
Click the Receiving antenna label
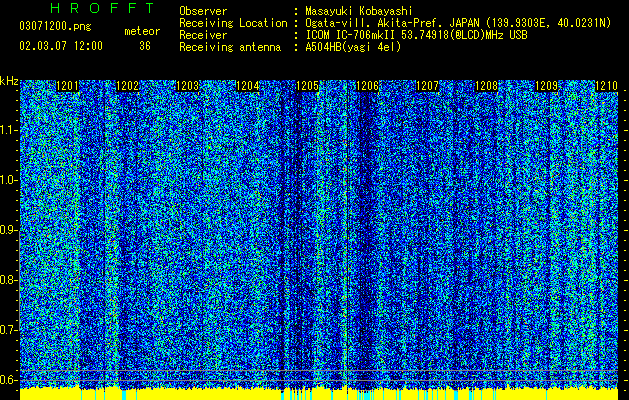click(x=230, y=47)
